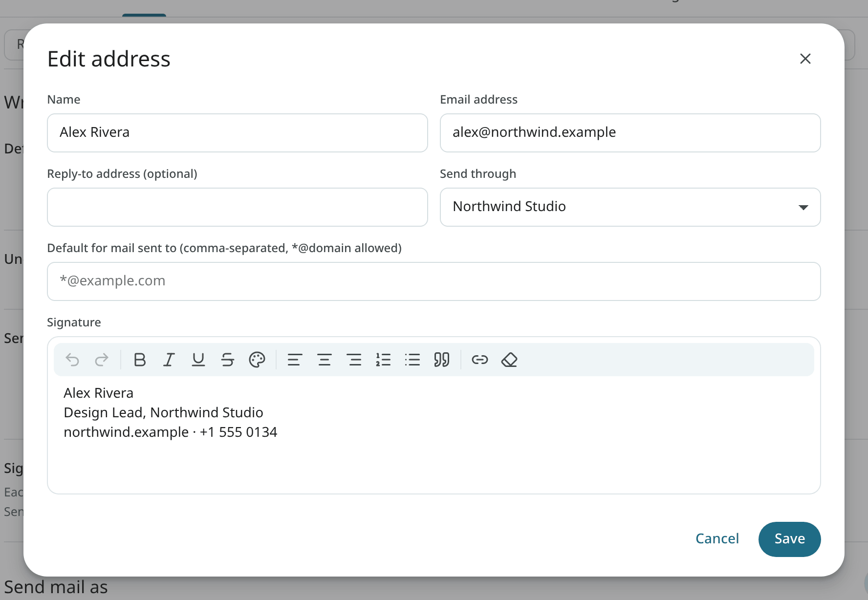The width and height of the screenshot is (868, 600).
Task: Click the Default for mail sent to field
Action: (434, 281)
